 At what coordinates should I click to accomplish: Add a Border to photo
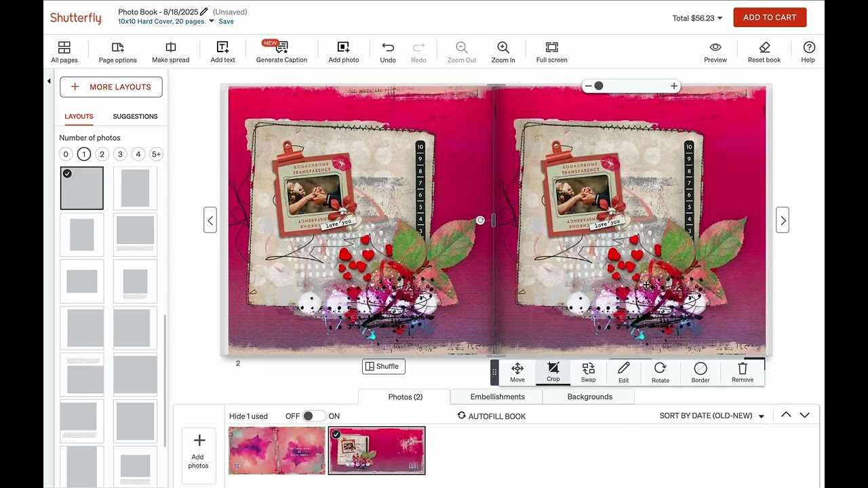701,372
